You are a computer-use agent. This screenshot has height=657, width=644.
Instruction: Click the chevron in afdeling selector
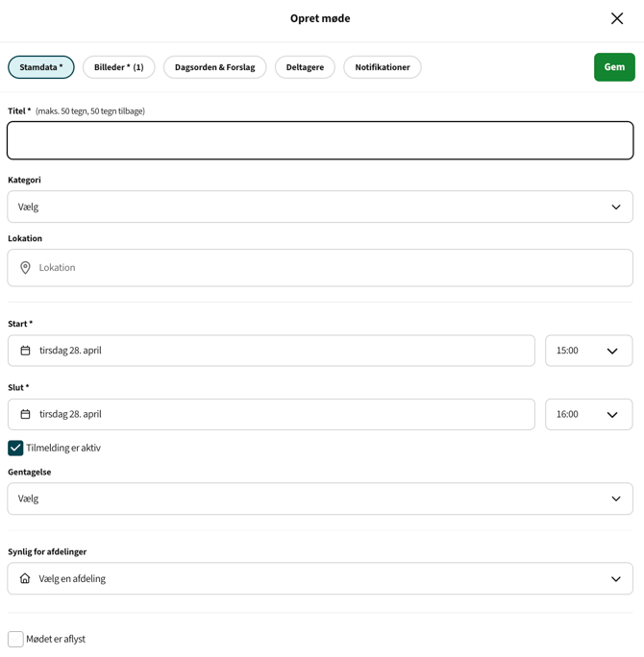coord(616,578)
